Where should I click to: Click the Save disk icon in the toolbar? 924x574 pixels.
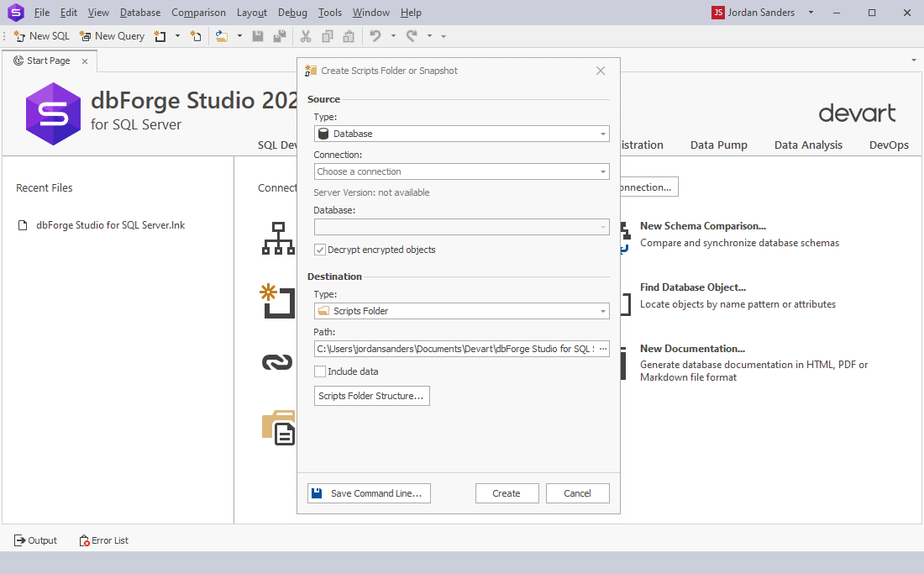(x=258, y=36)
